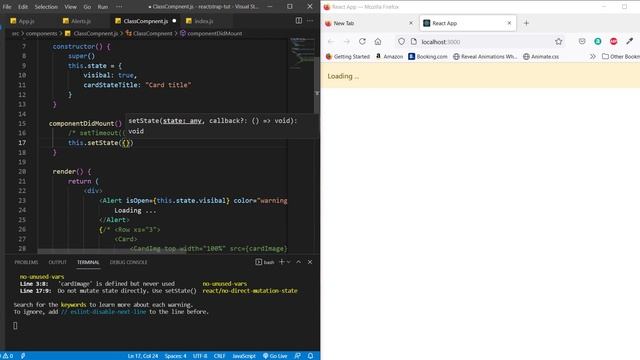Click the Firefox back arrow
640x360 pixels.
point(331,42)
